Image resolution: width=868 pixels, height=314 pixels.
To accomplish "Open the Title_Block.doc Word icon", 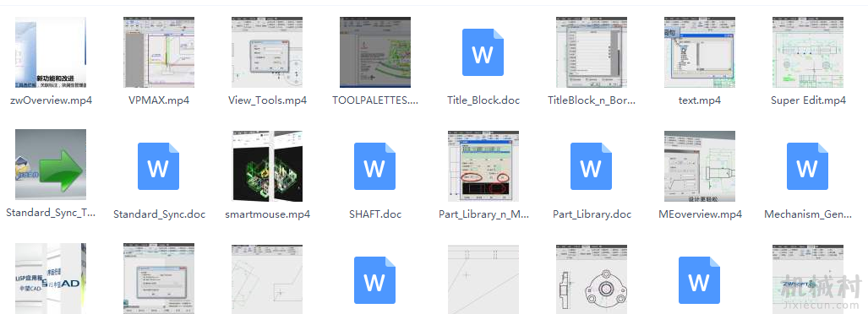I will pyautogui.click(x=483, y=52).
